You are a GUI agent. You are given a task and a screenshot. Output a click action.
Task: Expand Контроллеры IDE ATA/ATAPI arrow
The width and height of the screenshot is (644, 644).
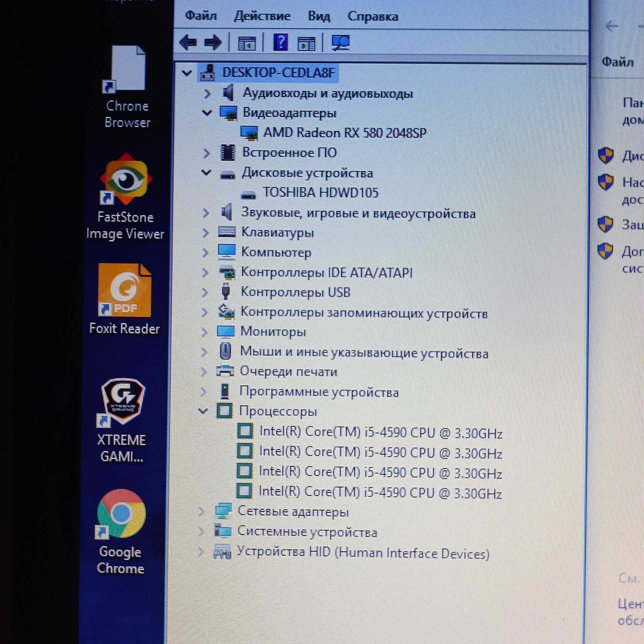click(x=205, y=273)
